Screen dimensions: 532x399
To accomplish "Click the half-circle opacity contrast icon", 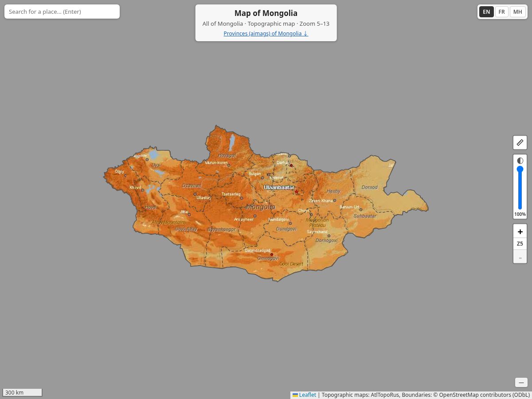I will (x=520, y=160).
